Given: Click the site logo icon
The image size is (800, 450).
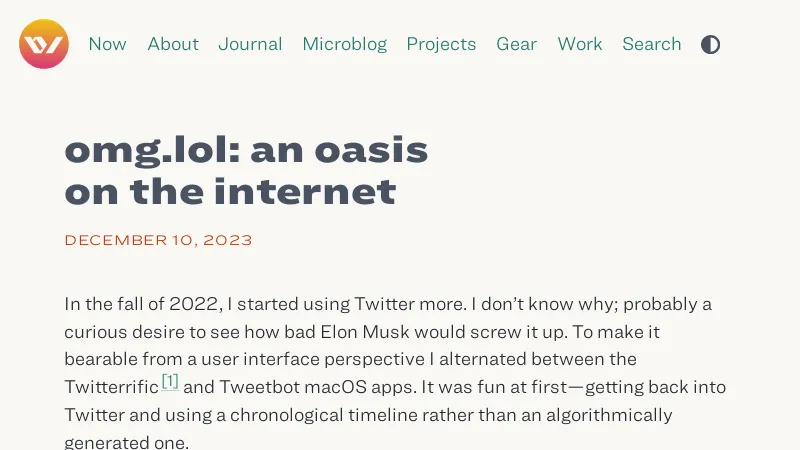Looking at the screenshot, I should (x=44, y=44).
